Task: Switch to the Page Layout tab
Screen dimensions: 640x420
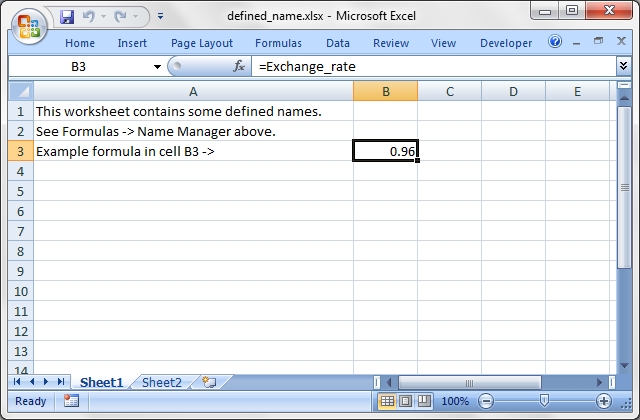Action: pyautogui.click(x=202, y=43)
